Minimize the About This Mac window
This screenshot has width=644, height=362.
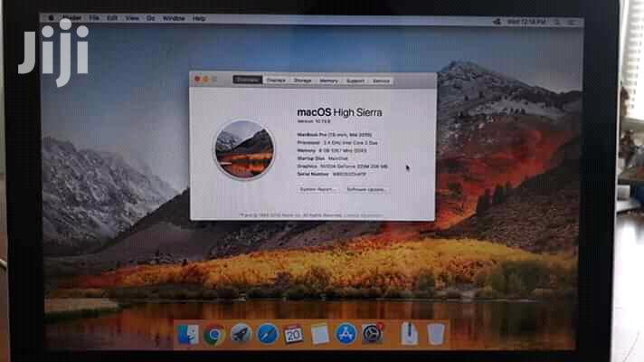(205, 79)
